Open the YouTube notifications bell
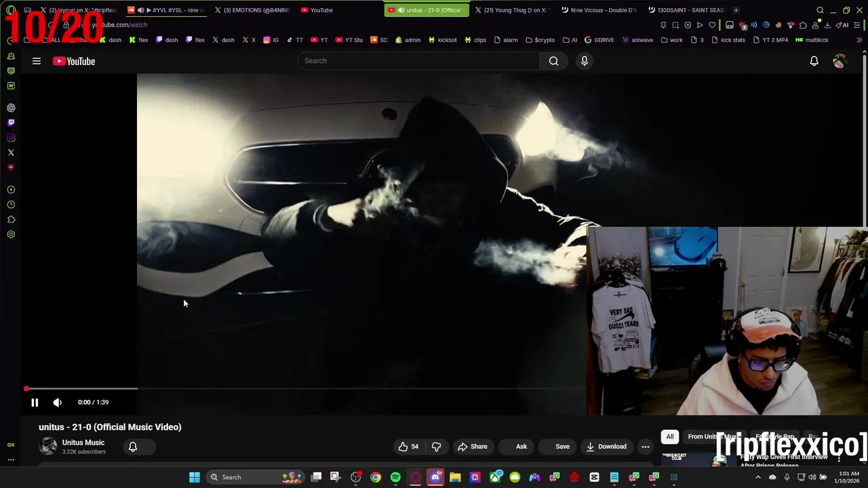 814,61
